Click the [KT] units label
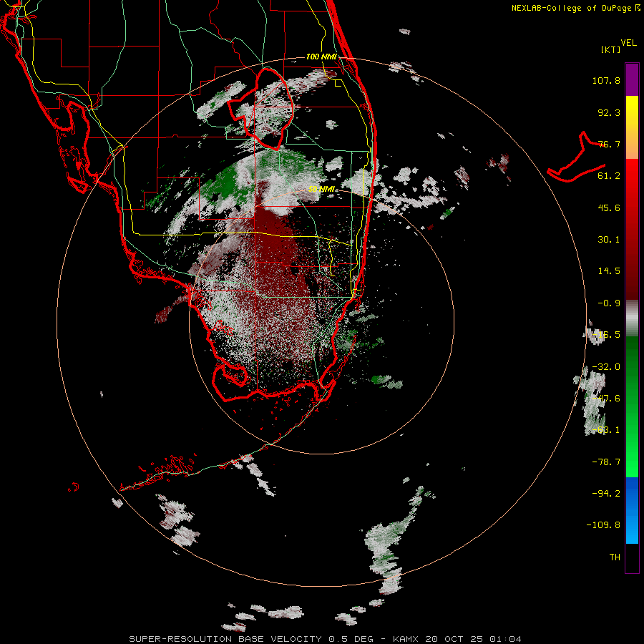This screenshot has width=644, height=644. tap(611, 49)
